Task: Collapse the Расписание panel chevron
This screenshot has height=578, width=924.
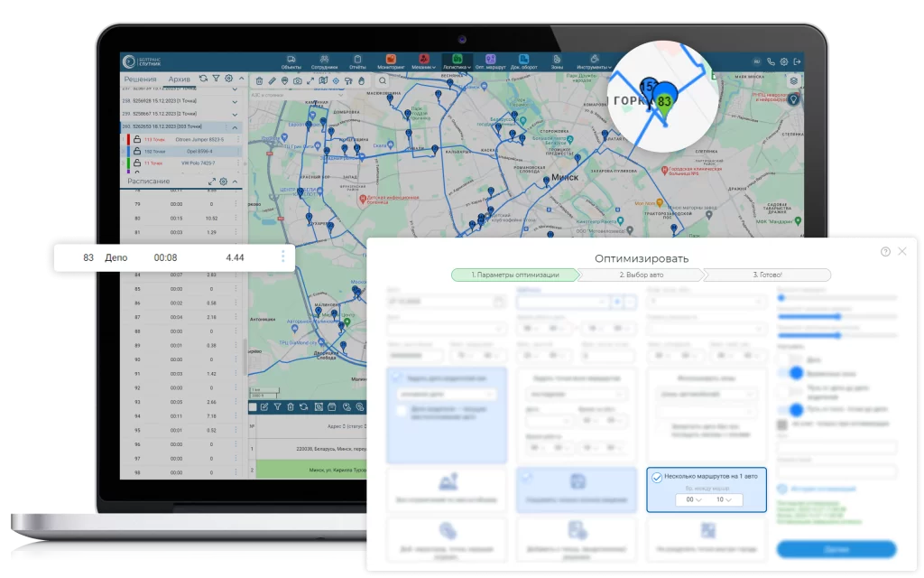Action: [x=235, y=182]
